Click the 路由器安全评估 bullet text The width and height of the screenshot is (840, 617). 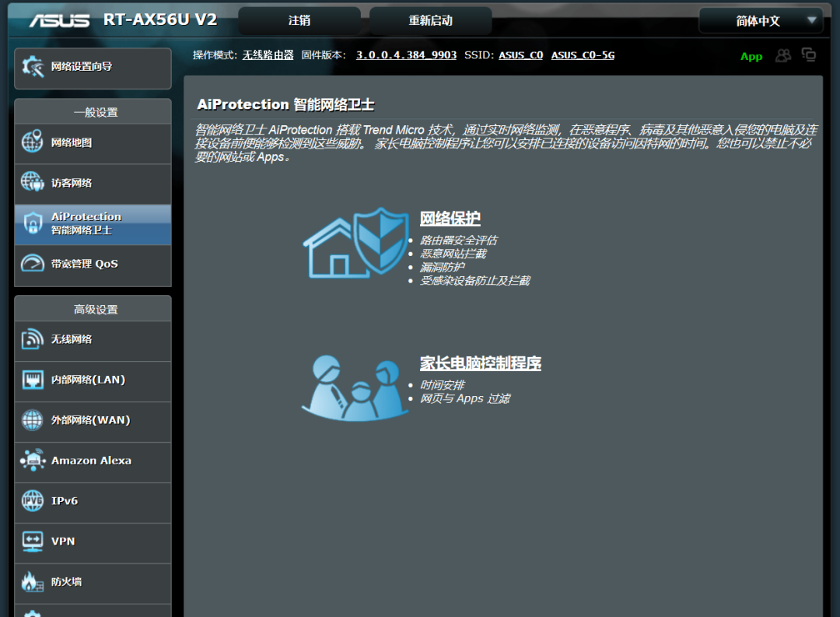(459, 240)
